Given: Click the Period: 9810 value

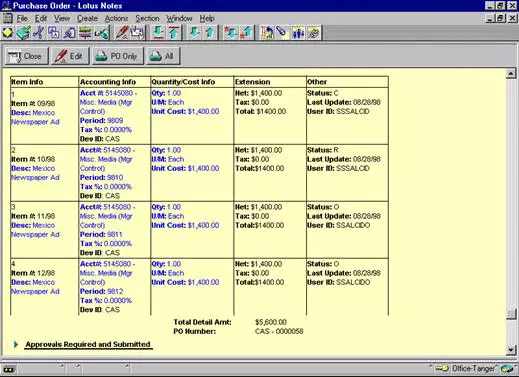Looking at the screenshot, I should 115,177.
